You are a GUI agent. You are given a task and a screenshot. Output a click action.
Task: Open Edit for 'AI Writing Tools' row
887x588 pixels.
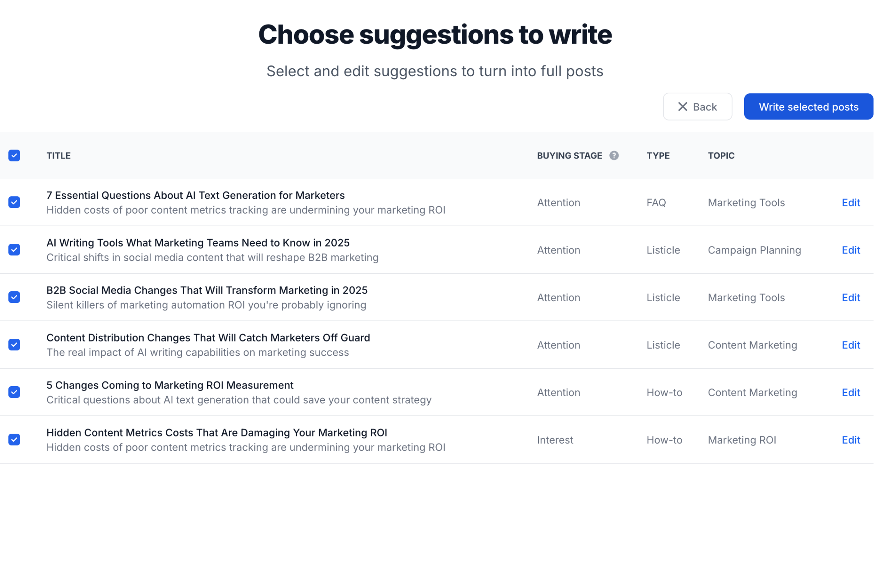point(850,250)
